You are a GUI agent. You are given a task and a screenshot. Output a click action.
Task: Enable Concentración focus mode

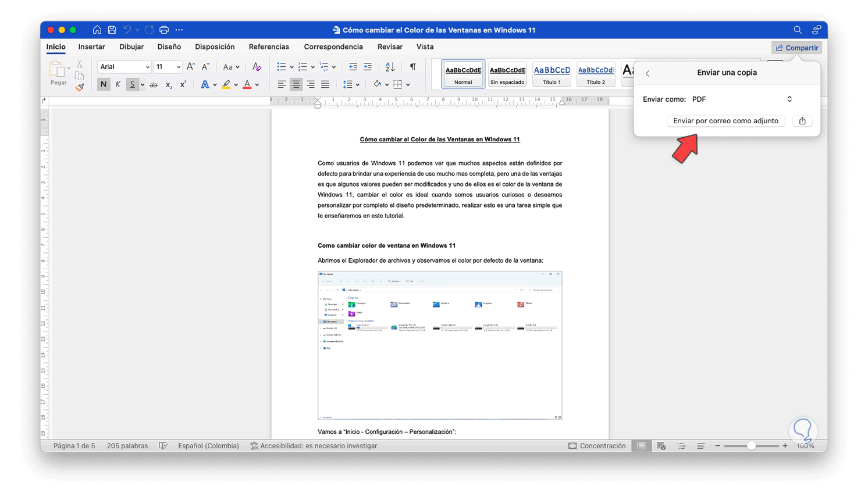point(597,446)
